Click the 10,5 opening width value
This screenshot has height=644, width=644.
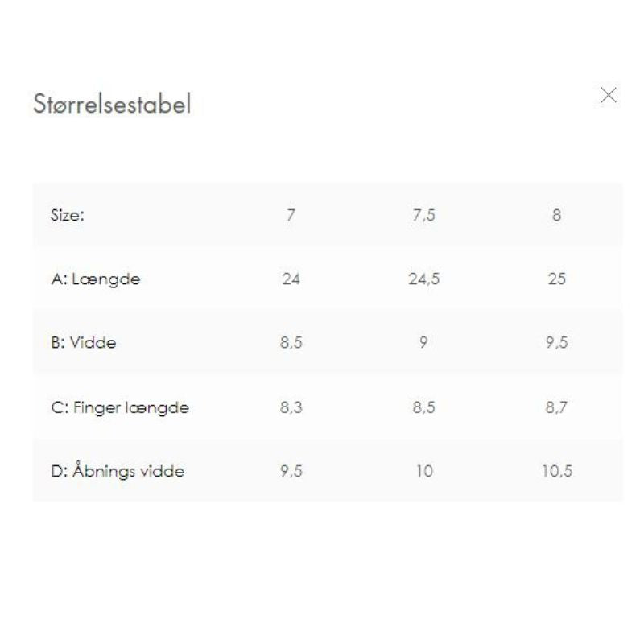pos(557,471)
